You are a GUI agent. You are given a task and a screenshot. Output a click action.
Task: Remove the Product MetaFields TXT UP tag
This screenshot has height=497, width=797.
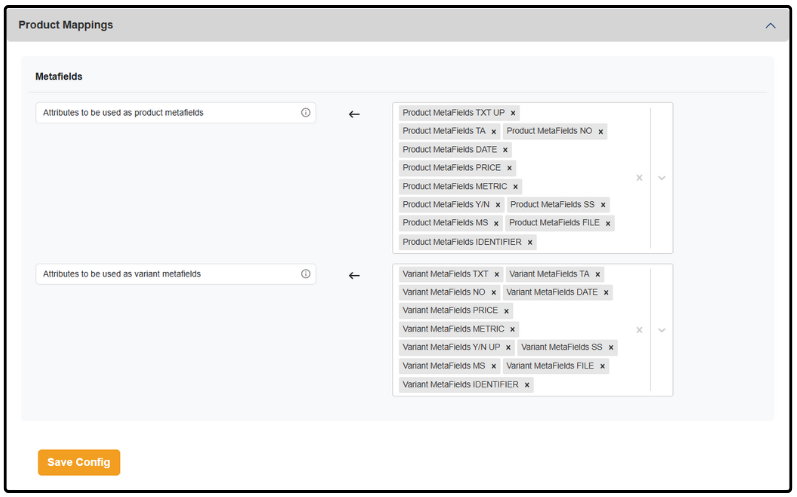click(513, 113)
